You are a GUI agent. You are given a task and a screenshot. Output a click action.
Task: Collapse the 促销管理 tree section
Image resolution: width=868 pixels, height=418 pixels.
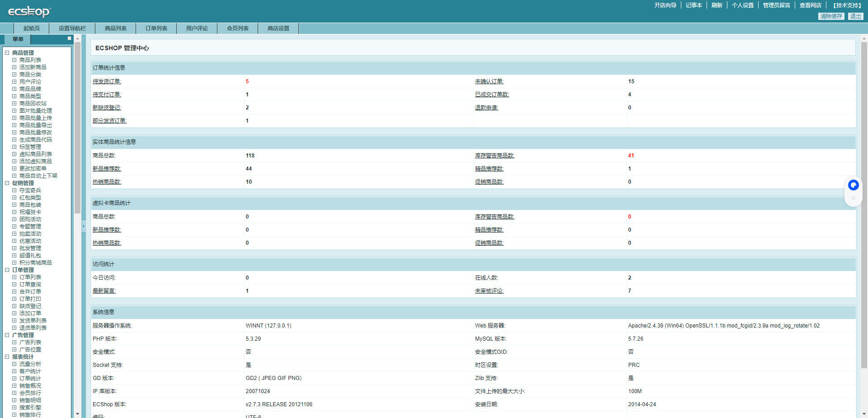(x=7, y=183)
